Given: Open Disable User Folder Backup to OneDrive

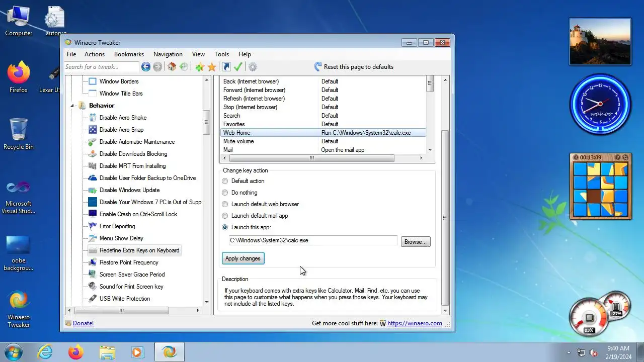Looking at the screenshot, I should (147, 178).
